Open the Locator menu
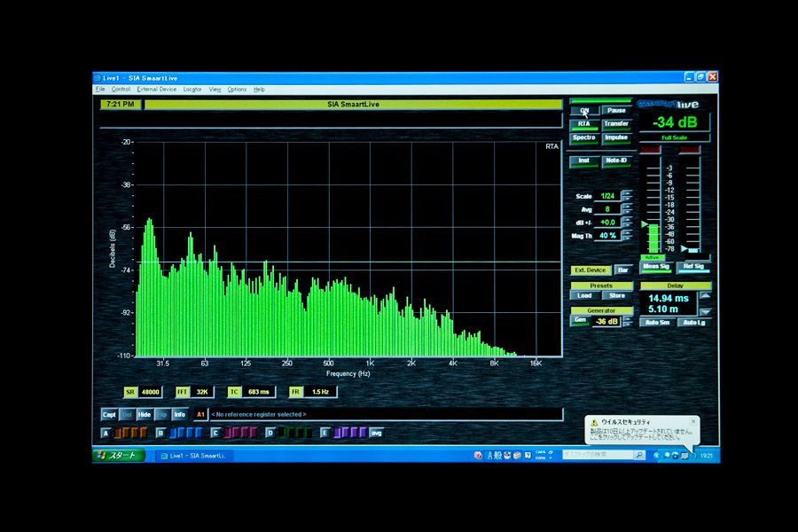The width and height of the screenshot is (798, 532). tap(192, 89)
